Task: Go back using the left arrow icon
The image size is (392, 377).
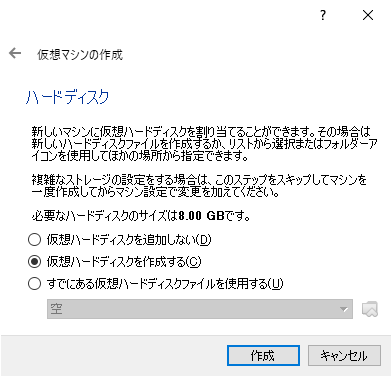Action: pyautogui.click(x=15, y=53)
